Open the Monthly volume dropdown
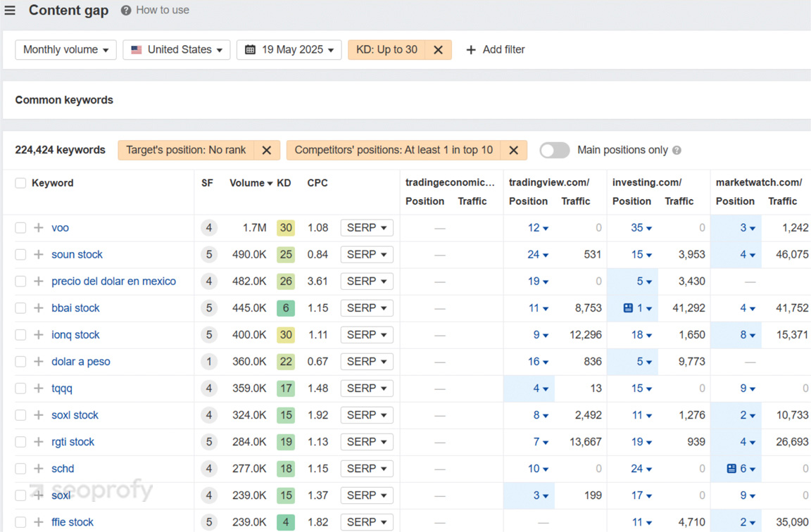 (65, 50)
